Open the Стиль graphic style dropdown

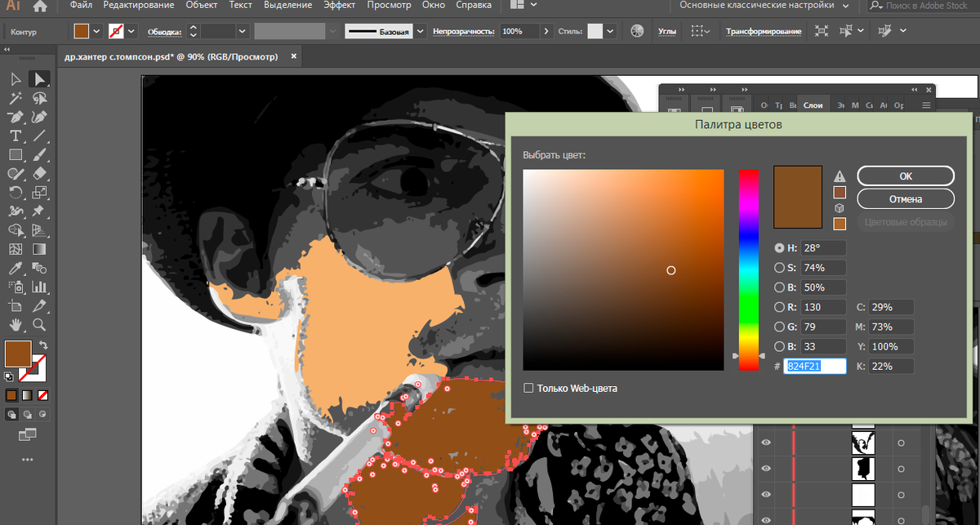click(x=609, y=31)
